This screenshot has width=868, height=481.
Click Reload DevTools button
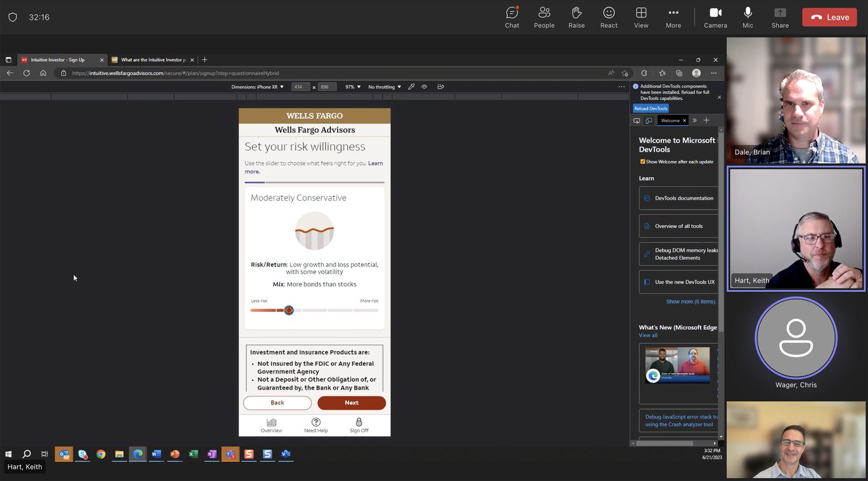pos(650,108)
